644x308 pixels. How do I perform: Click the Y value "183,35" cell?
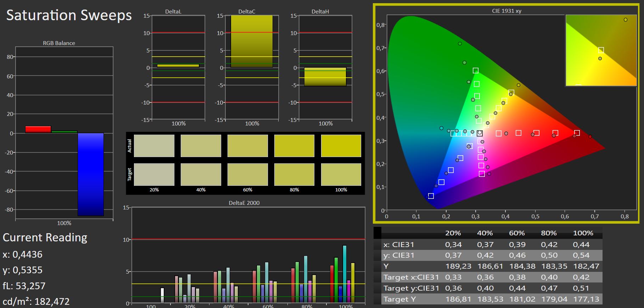pyautogui.click(x=554, y=266)
